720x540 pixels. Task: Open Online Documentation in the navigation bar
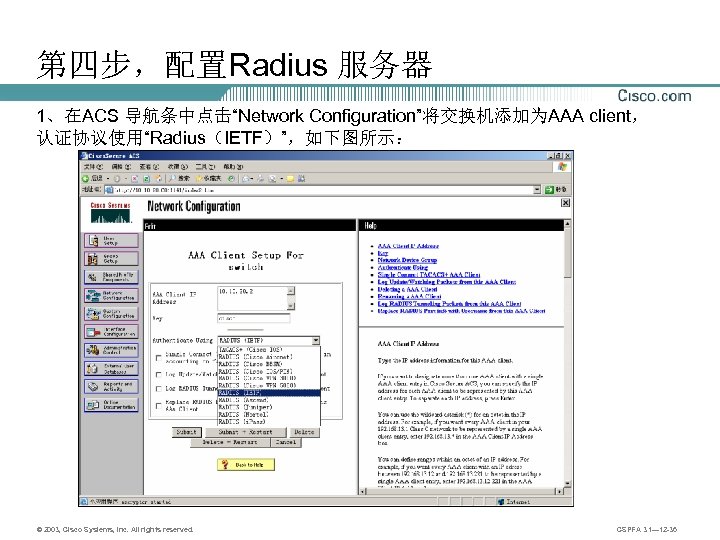111,405
